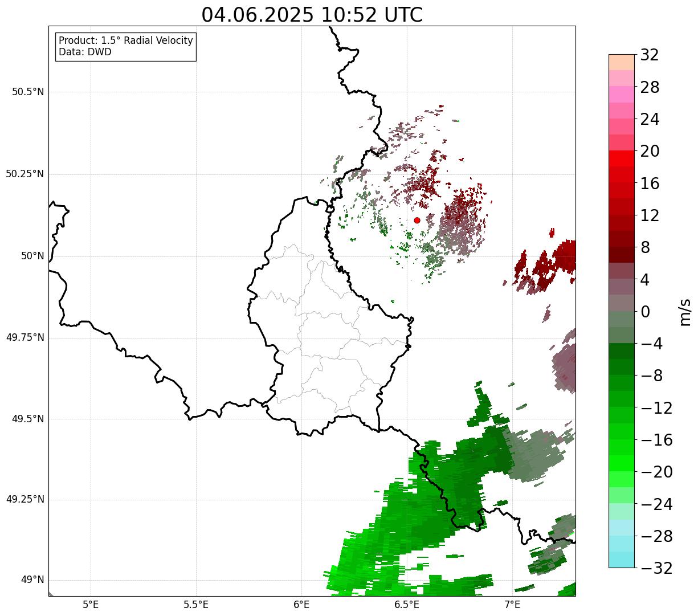
Task: Click the 49.5°N latitude label
Action: point(28,419)
